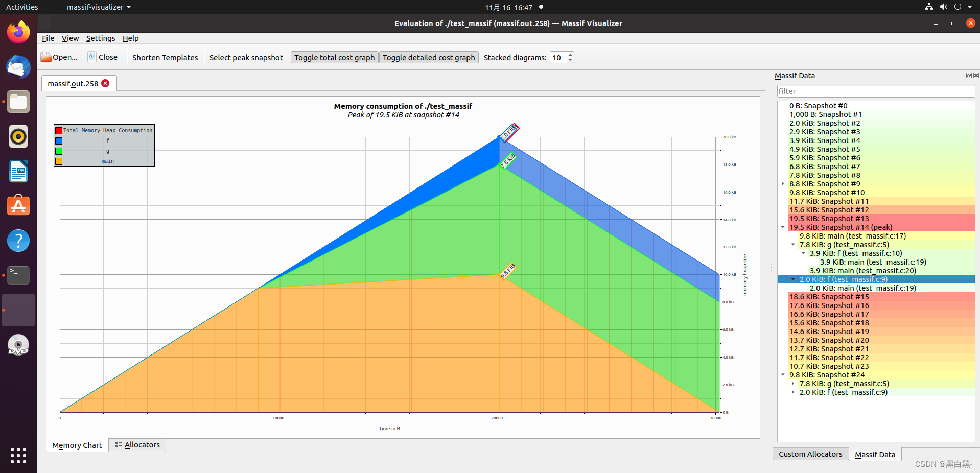Click 7.8 KiB label on chart

click(508, 160)
